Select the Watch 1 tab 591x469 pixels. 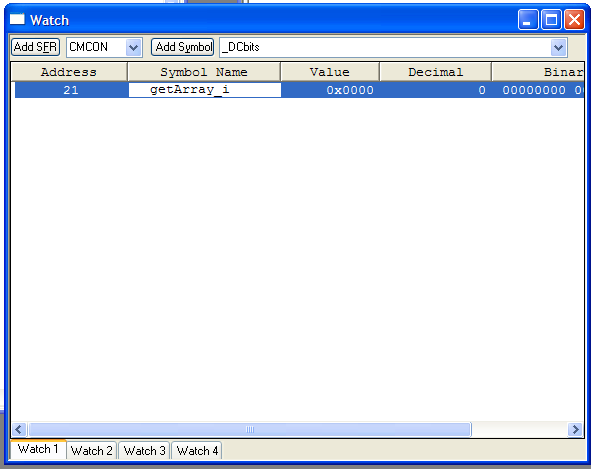[x=38, y=449]
